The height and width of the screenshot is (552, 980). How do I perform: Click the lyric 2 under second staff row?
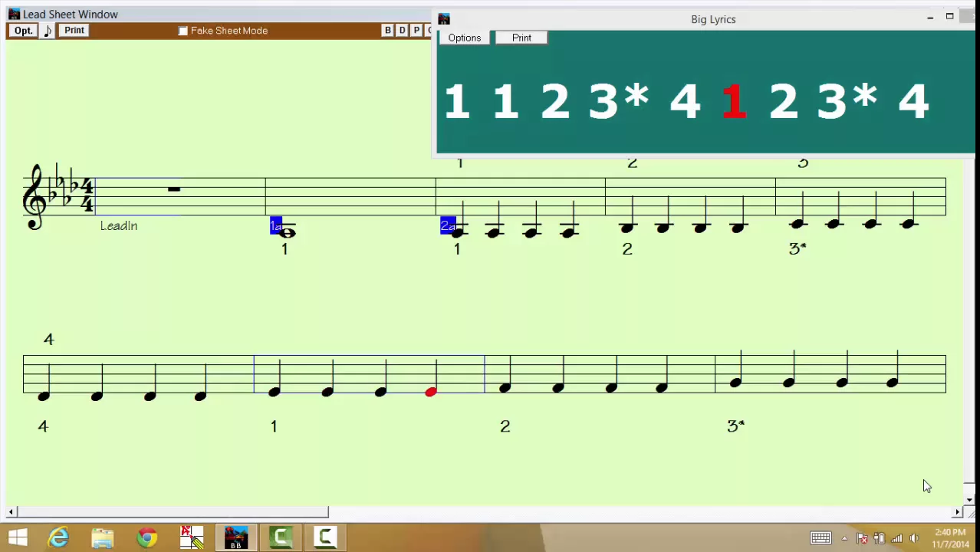505,426
